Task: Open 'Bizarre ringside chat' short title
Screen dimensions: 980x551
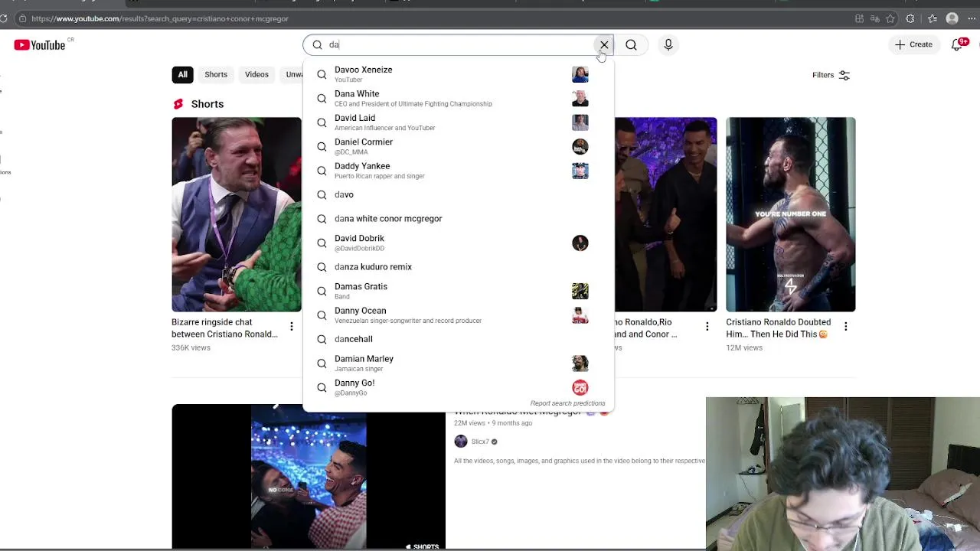Action: (x=224, y=328)
